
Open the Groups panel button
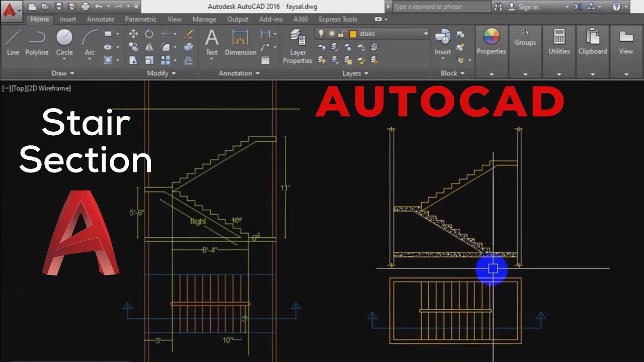[525, 52]
